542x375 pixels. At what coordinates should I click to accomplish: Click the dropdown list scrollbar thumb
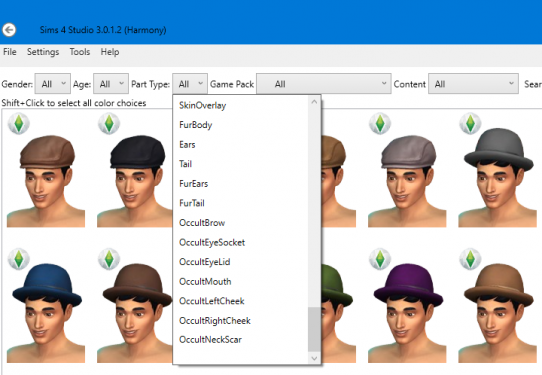(x=314, y=329)
